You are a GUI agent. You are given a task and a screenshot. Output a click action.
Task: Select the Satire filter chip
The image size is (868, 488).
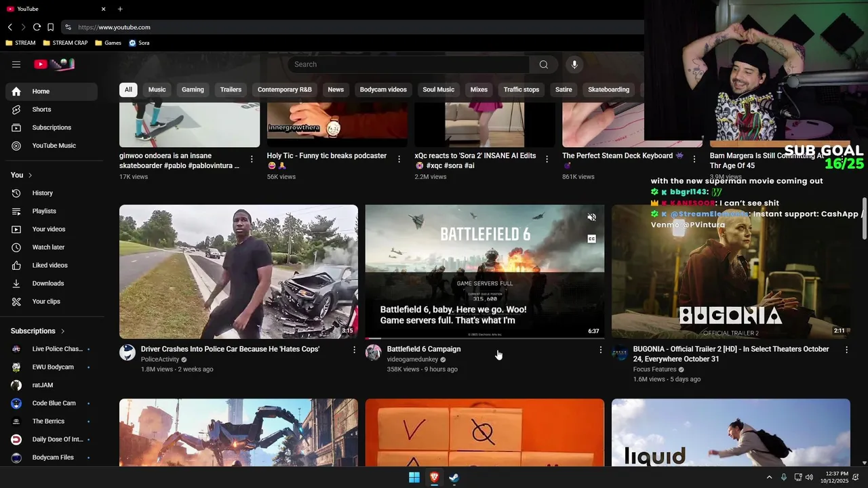564,89
